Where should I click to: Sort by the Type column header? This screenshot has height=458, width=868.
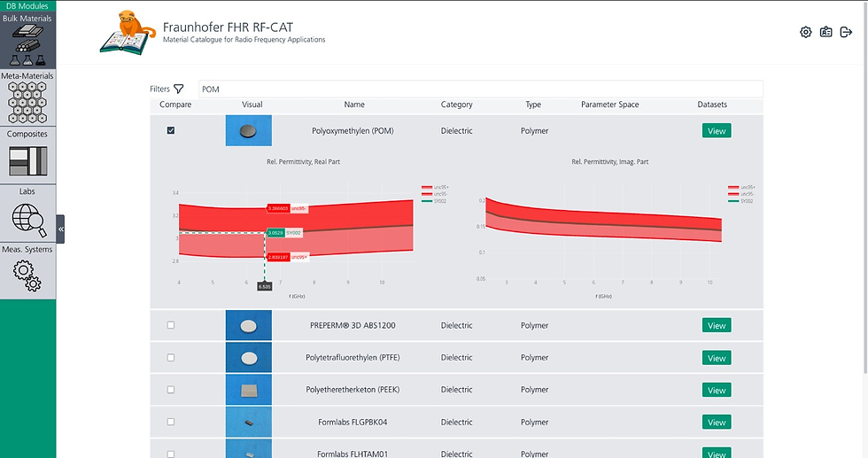[533, 105]
